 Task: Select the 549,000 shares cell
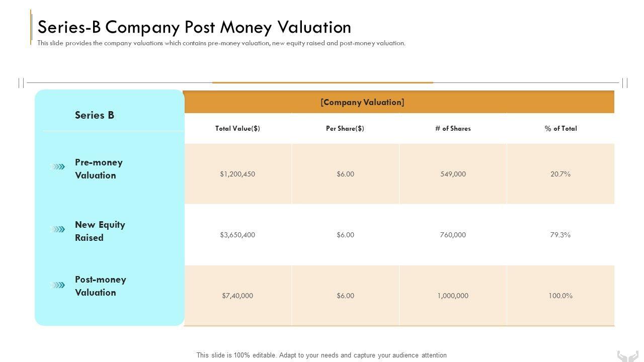click(x=453, y=174)
